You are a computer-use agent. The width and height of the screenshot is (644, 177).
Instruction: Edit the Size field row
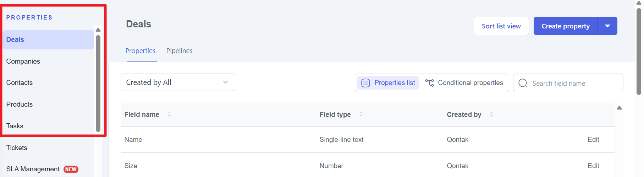pyautogui.click(x=593, y=166)
